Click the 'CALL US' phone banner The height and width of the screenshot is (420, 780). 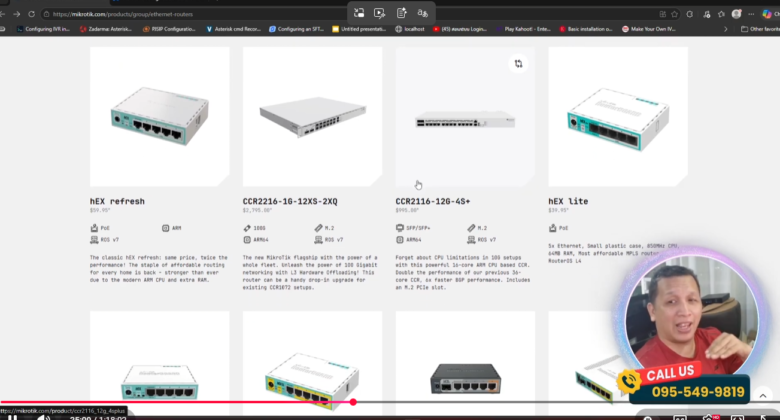[x=682, y=384]
